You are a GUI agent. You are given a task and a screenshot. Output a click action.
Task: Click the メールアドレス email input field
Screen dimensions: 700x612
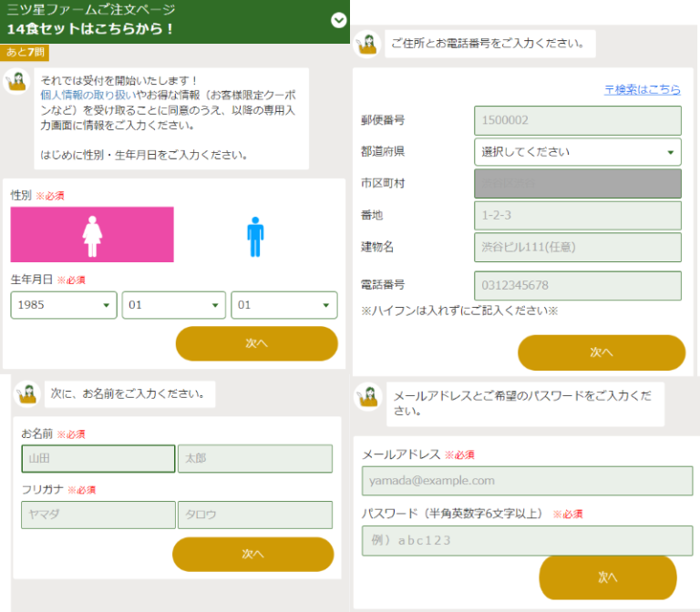point(527,481)
